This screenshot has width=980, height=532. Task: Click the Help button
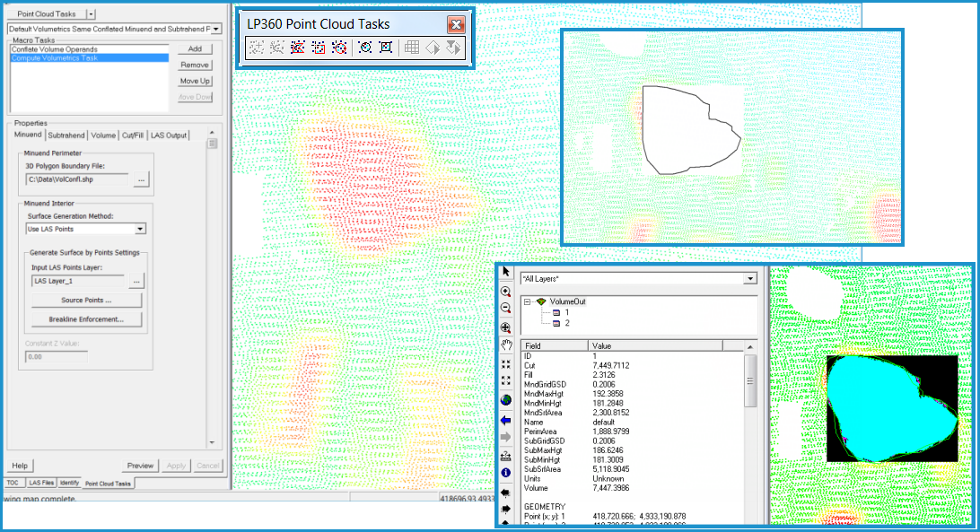(20, 466)
